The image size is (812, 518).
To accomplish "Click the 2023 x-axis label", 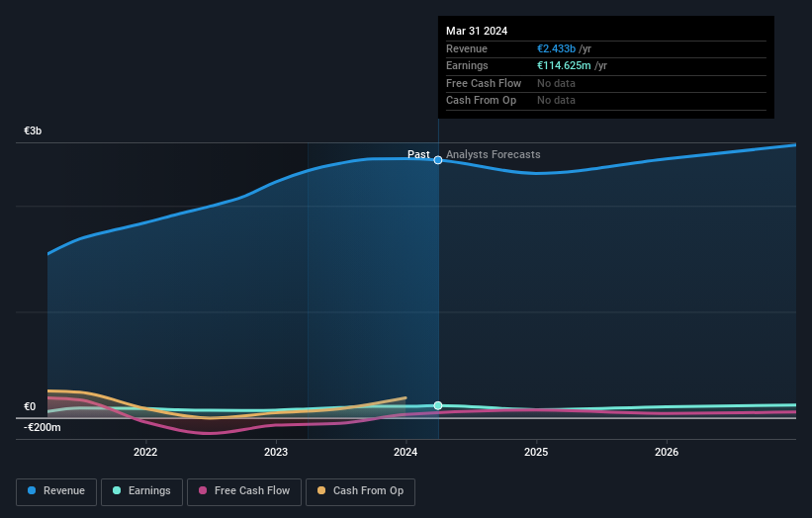I will (x=276, y=452).
